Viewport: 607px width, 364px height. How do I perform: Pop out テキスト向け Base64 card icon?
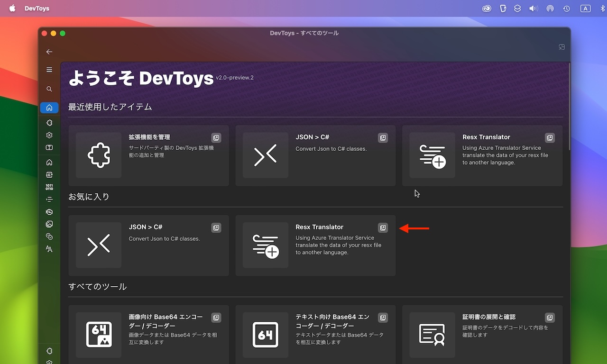(x=383, y=318)
